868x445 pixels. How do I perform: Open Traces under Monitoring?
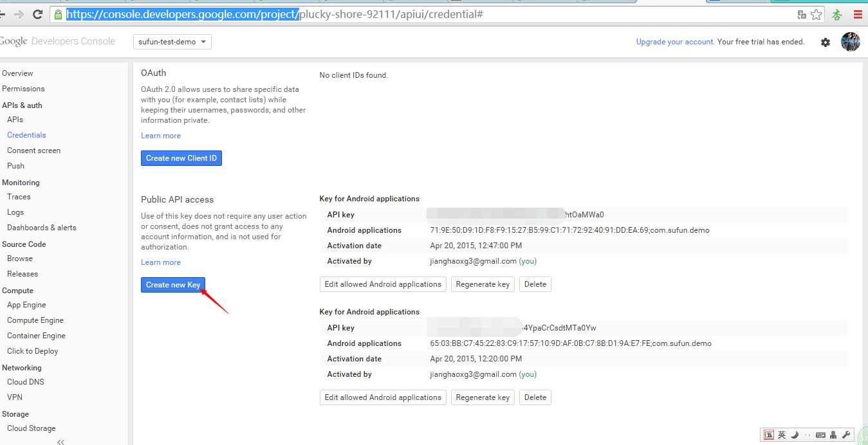(x=19, y=197)
